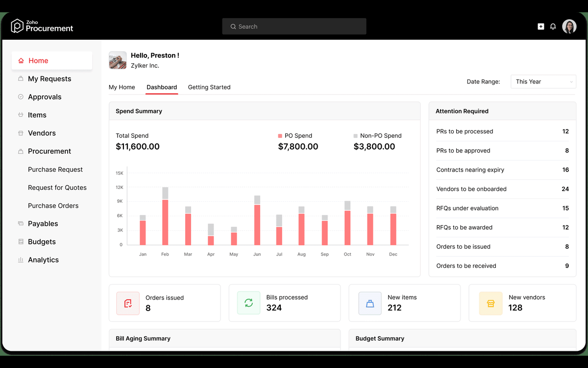Viewport: 588px width, 368px height.
Task: Open Purchase Orders submenu item
Action: coord(53,206)
